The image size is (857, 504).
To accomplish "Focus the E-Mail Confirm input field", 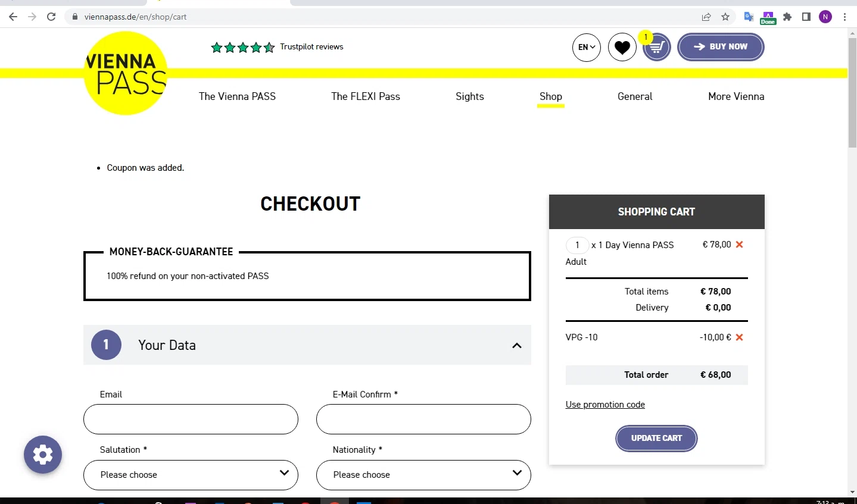I will (423, 420).
